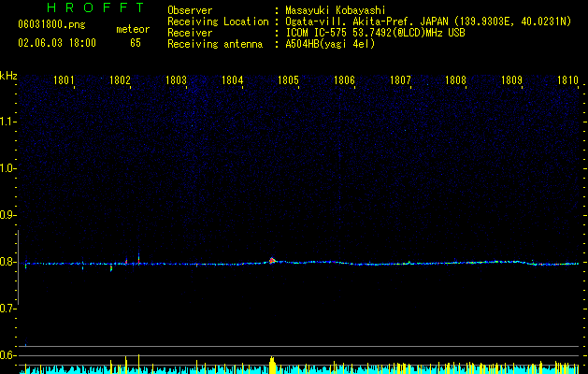Screen dimensions: 588x374
Task: Click the 0.7 kHz axis label
Action: point(7,309)
